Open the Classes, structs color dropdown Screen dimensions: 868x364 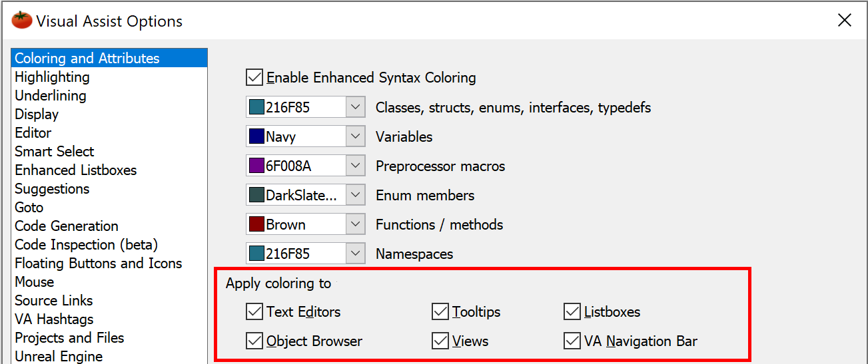[356, 107]
